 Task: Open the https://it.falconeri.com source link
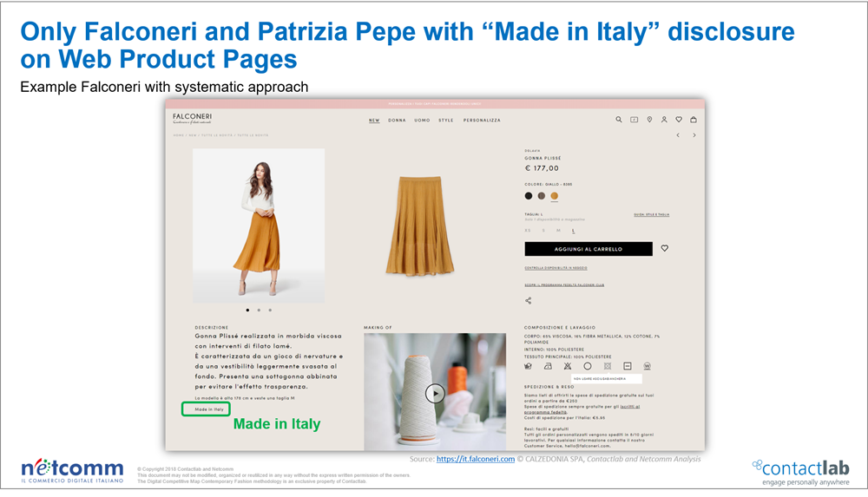pos(476,459)
